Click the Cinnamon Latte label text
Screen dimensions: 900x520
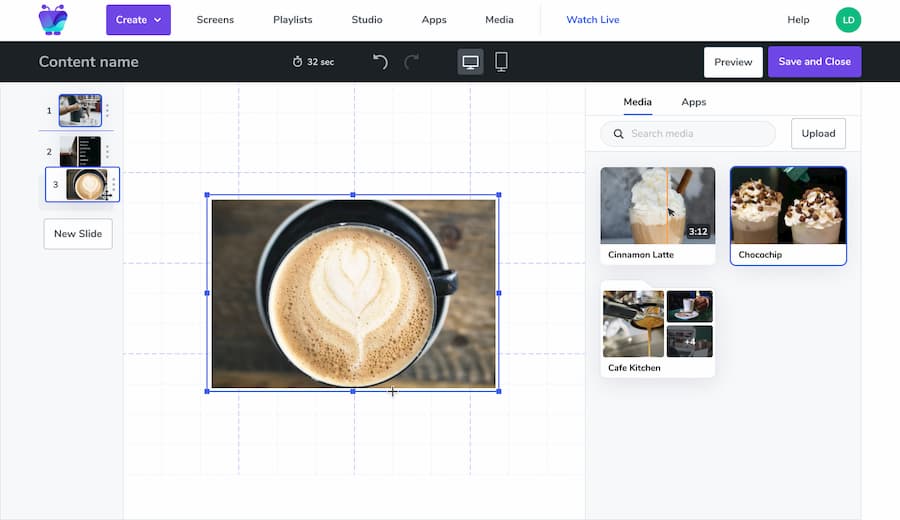pyautogui.click(x=641, y=255)
